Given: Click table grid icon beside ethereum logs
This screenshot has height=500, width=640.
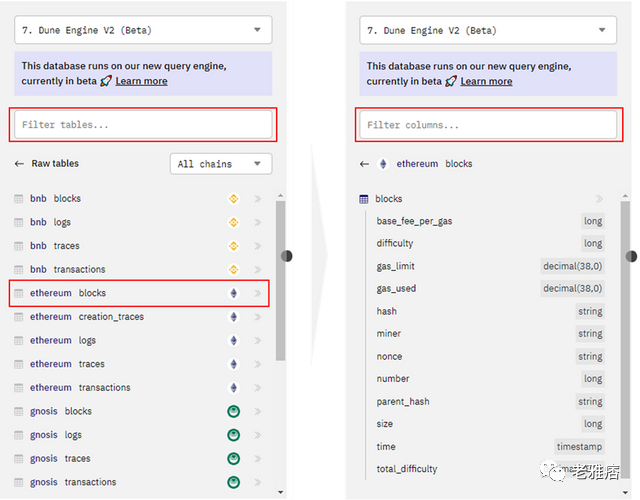Looking at the screenshot, I should [x=18, y=340].
